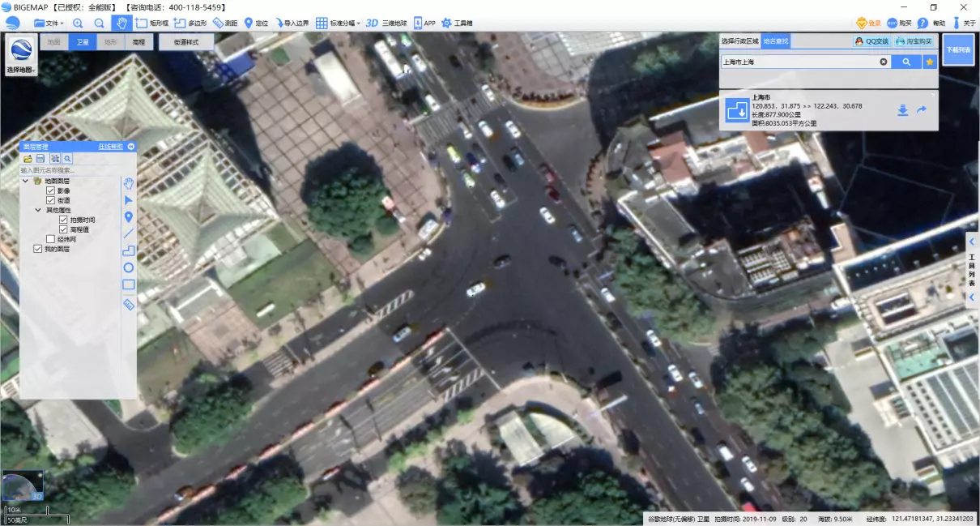Click the zoom-to-extent icon in layer panel
The image size is (980, 526).
click(54, 159)
